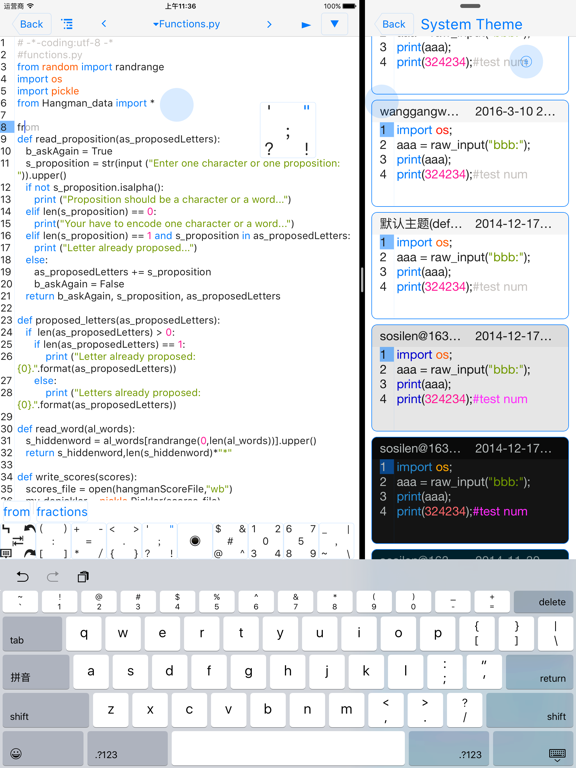Viewport: 576px width, 768px height.
Task: Tap the colon/semicolon key
Action: (x=445, y=672)
